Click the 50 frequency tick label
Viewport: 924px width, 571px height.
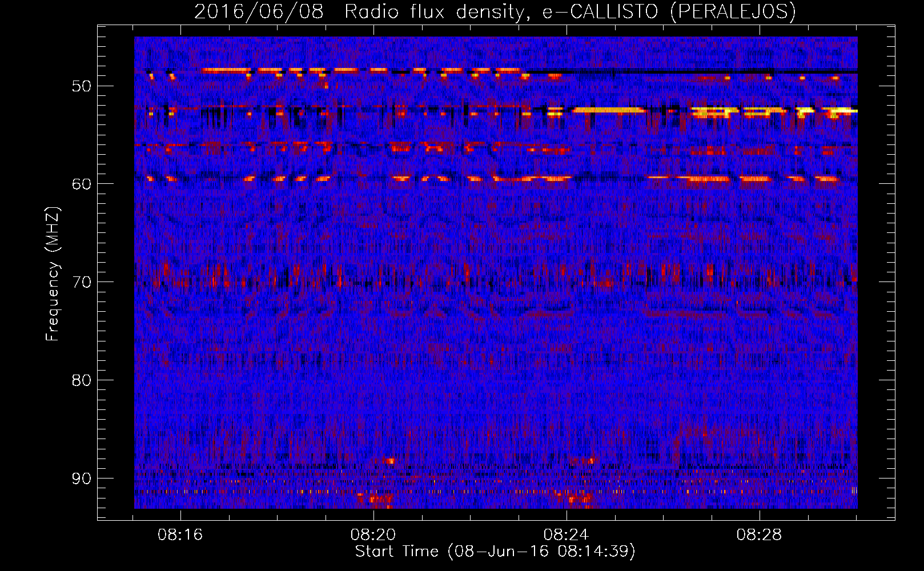pos(81,86)
